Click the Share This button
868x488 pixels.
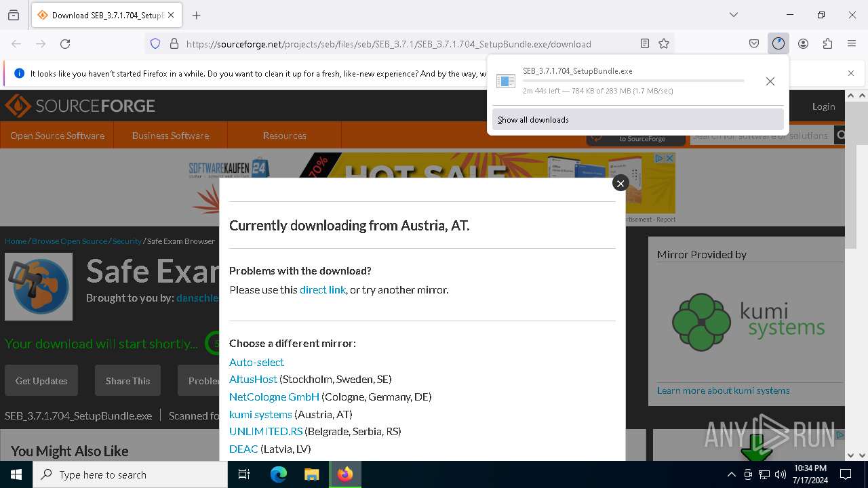pos(127,380)
